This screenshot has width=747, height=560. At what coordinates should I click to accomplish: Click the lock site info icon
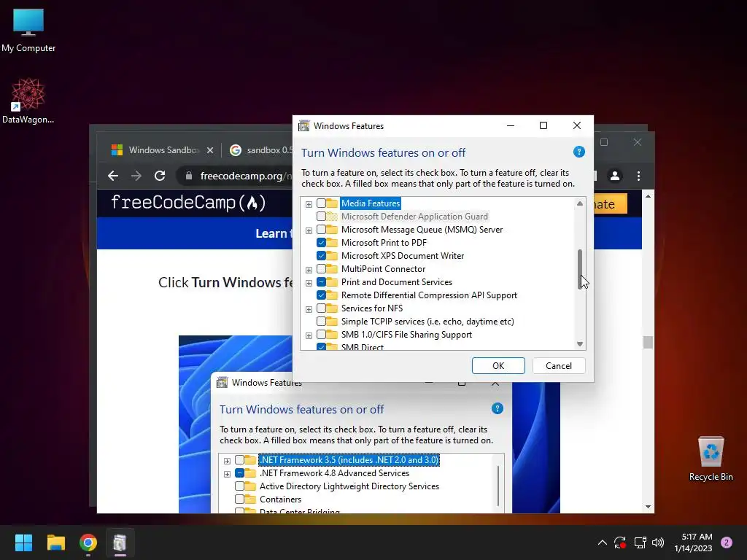[189, 176]
